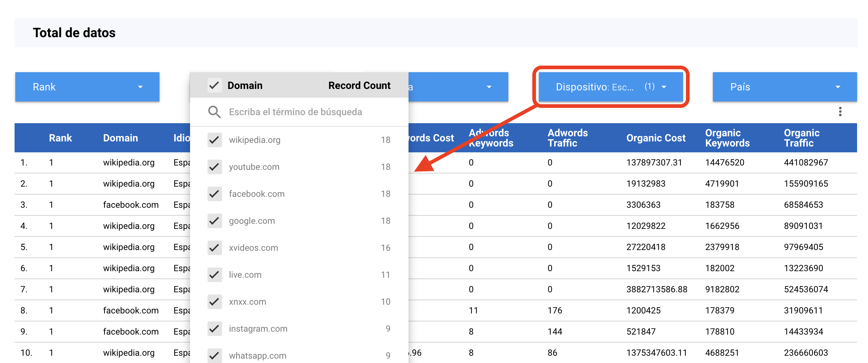This screenshot has width=868, height=363.
Task: Click the Record Count header in Domain popup
Action: (x=359, y=85)
